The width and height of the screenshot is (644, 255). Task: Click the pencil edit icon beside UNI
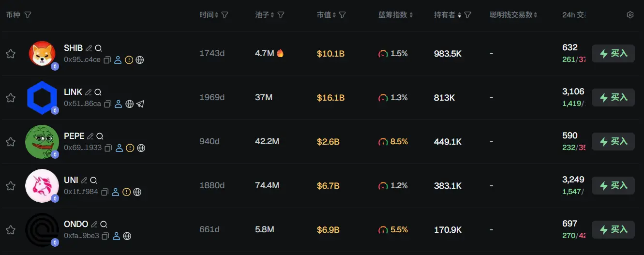pyautogui.click(x=84, y=180)
